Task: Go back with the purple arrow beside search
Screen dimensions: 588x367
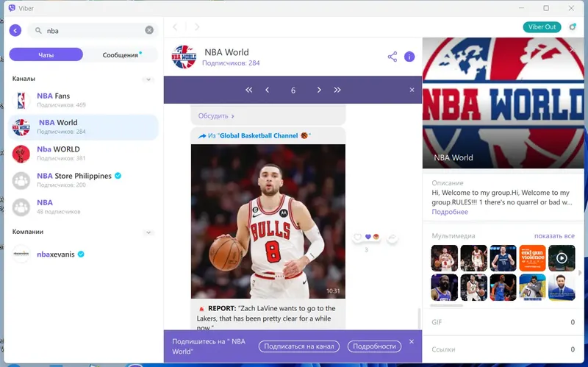Action: pyautogui.click(x=15, y=30)
